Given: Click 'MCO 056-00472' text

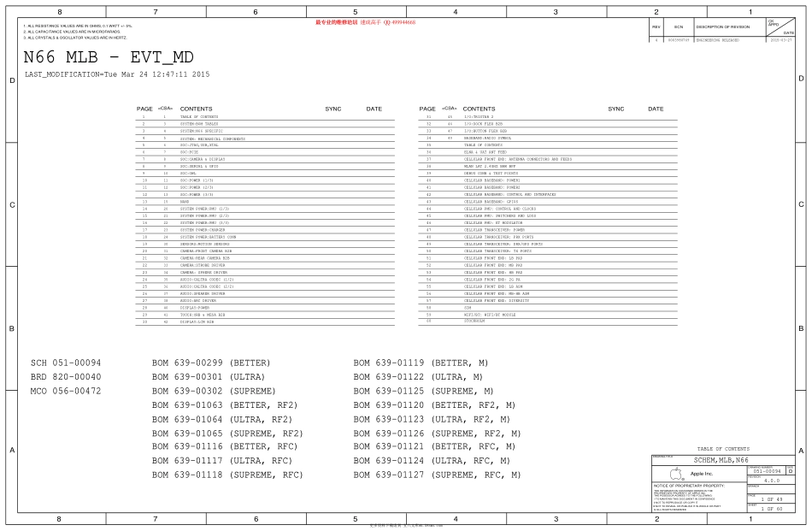Looking at the screenshot, I should tap(66, 391).
